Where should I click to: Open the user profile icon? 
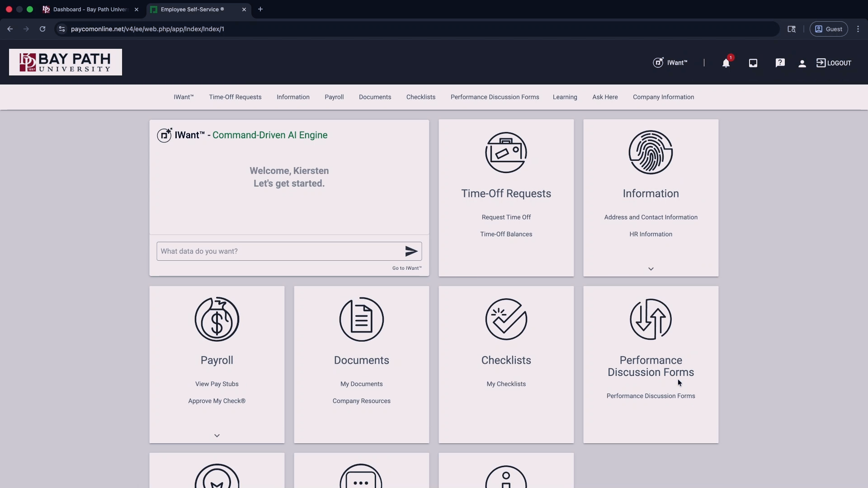click(802, 64)
